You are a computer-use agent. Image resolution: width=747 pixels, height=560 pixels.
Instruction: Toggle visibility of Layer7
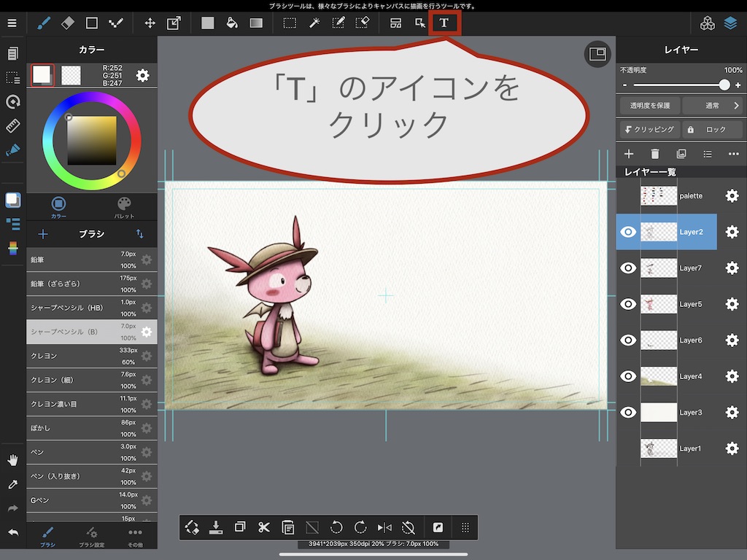coord(628,268)
